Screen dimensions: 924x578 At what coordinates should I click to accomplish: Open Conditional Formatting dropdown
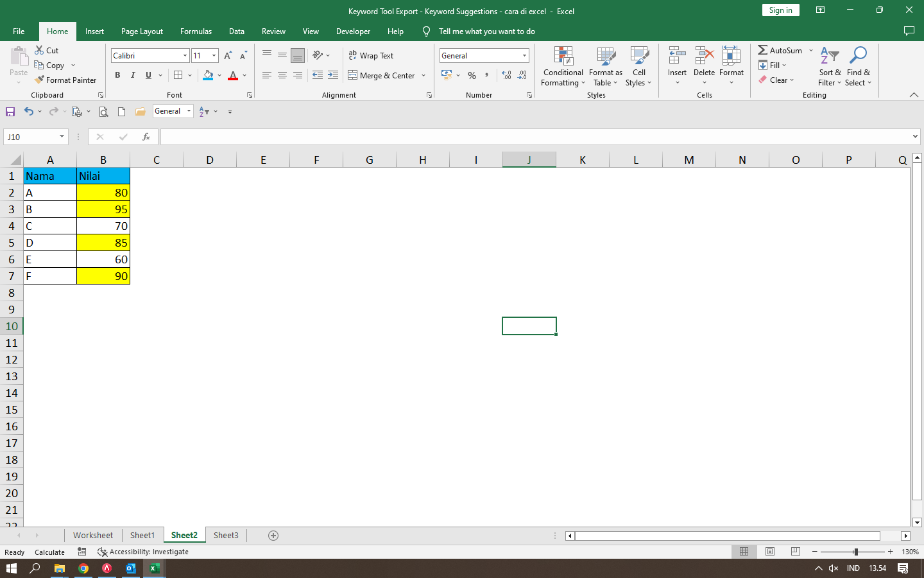563,67
